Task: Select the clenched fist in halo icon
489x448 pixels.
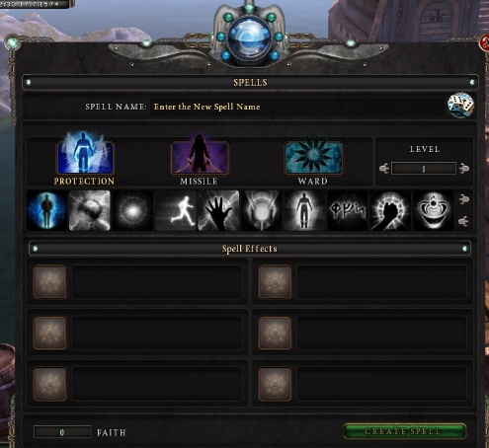Action: [390, 210]
